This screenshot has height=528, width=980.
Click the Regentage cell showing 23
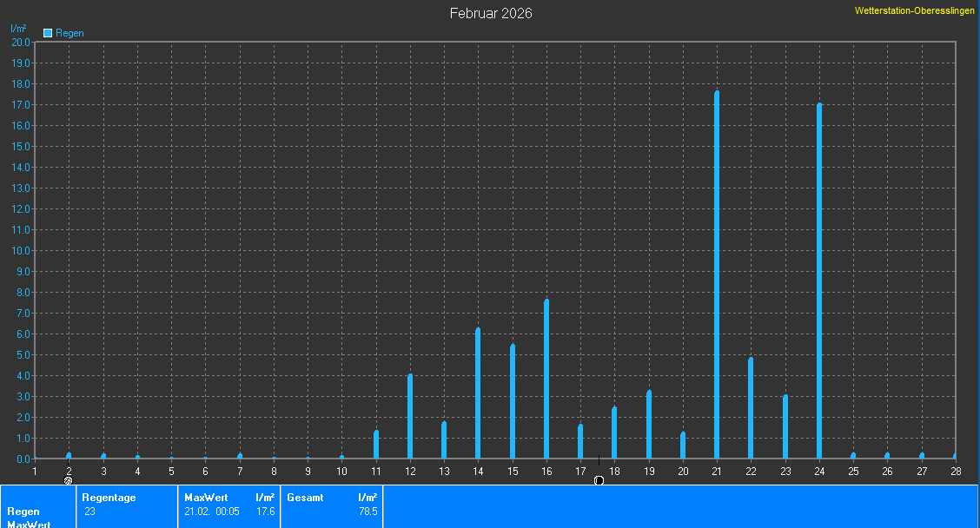point(89,511)
